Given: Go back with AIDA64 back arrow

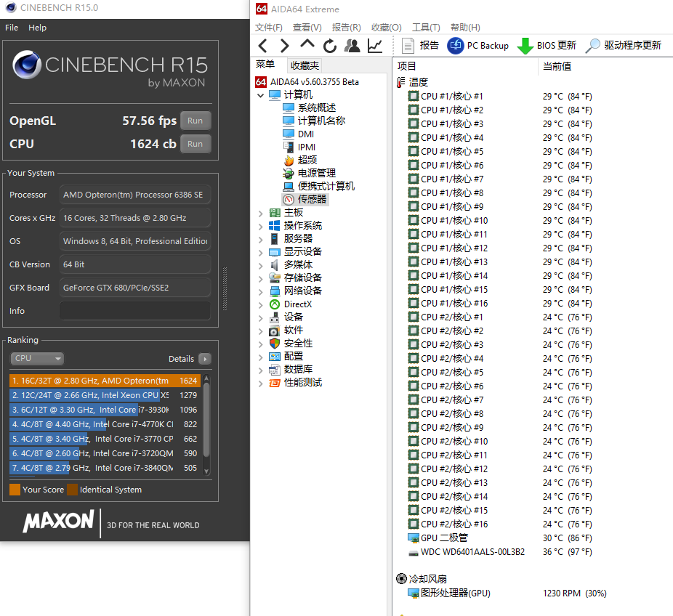Looking at the screenshot, I should (x=263, y=46).
